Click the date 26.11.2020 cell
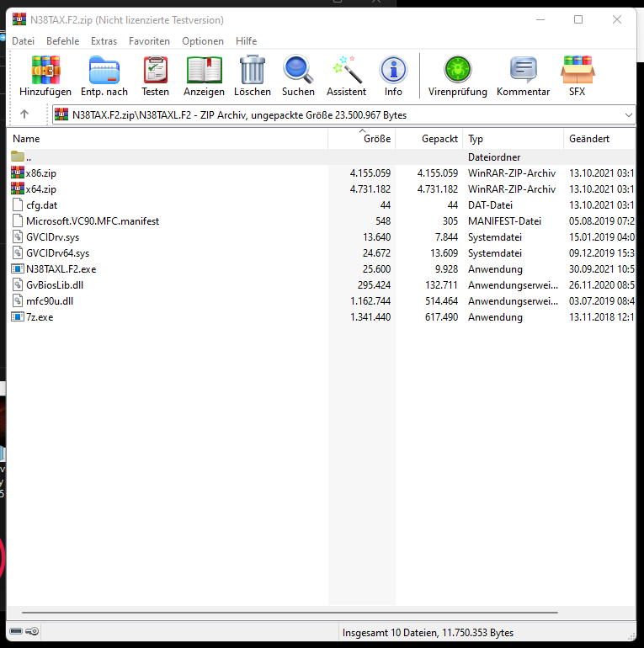644x648 pixels. click(601, 285)
